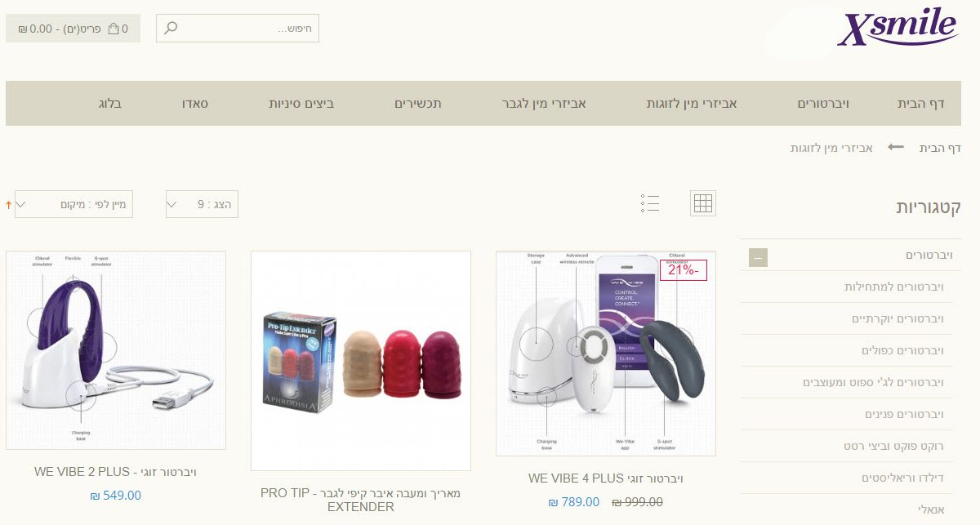Open the WE VIBE 2 PLUS product title

(x=115, y=472)
